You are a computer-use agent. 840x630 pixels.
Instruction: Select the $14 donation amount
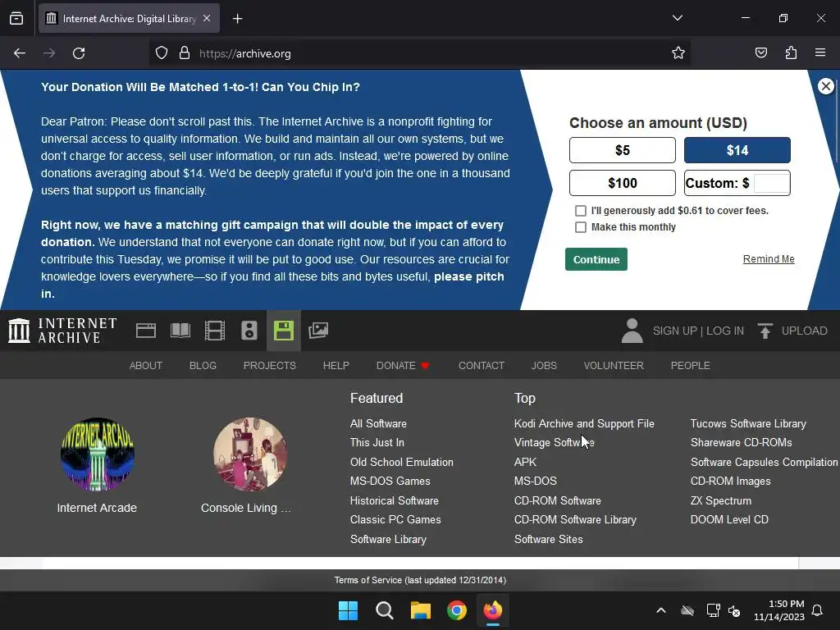click(737, 150)
